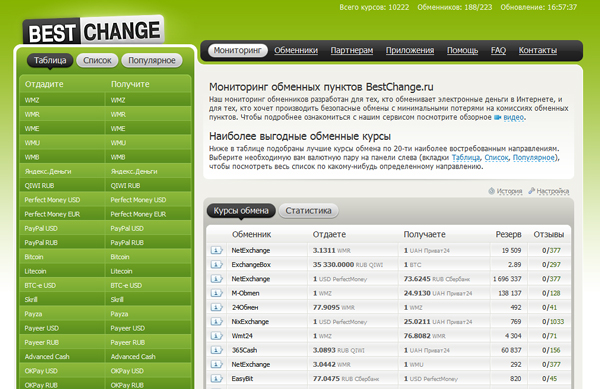The height and width of the screenshot is (389, 600).
Task: Click the BestChange logo
Action: 94,31
